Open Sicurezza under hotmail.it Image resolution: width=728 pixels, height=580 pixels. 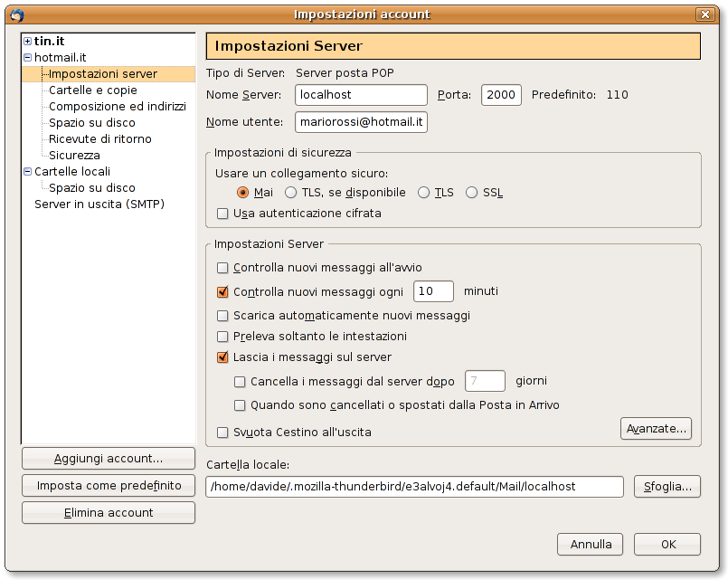(x=74, y=156)
